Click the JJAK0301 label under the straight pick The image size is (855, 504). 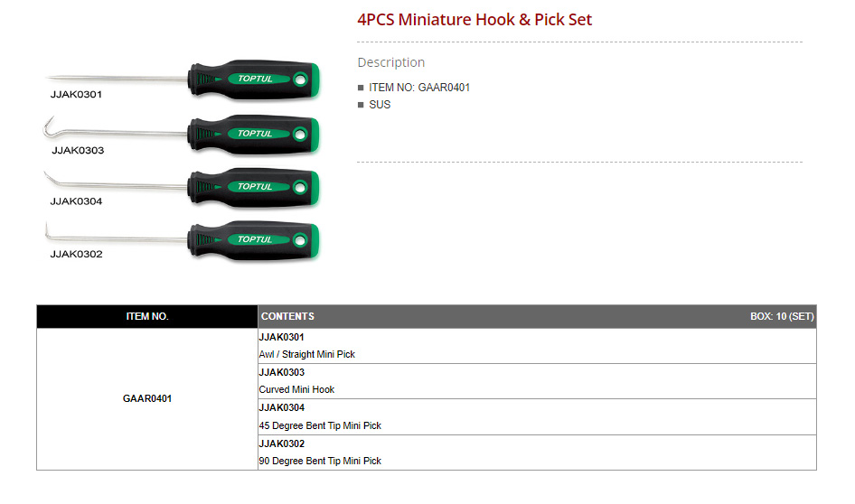pyautogui.click(x=76, y=94)
